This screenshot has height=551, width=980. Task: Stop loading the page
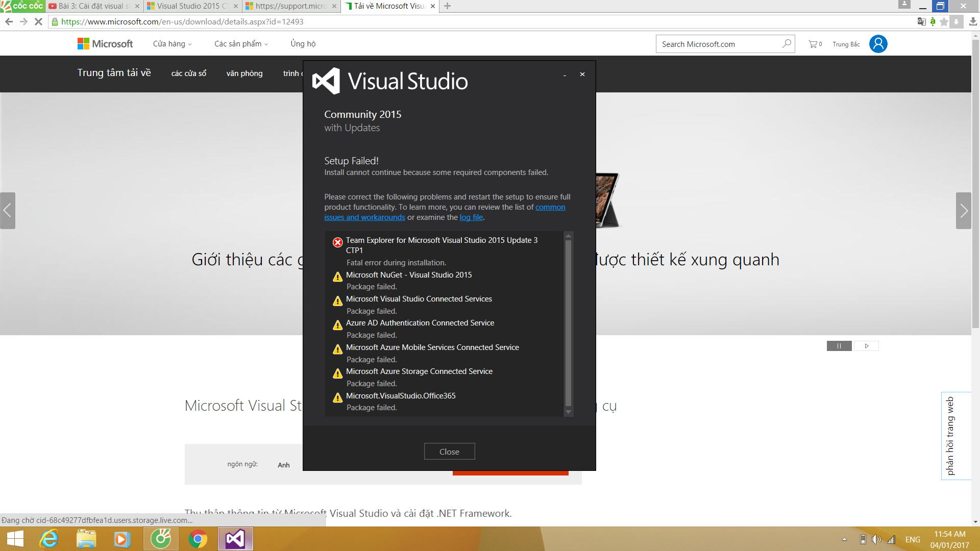(x=38, y=21)
